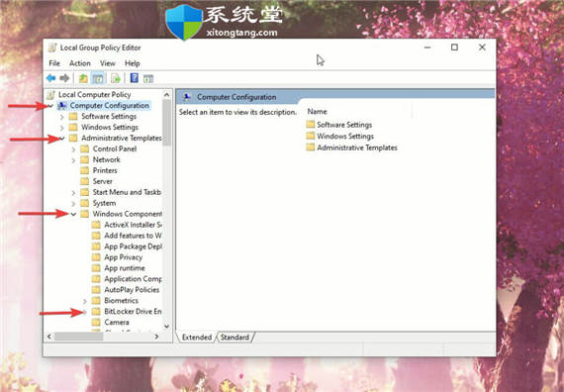Image resolution: width=564 pixels, height=392 pixels.
Task: Toggle the Show/Hide Console Tree icon
Action: [98, 78]
